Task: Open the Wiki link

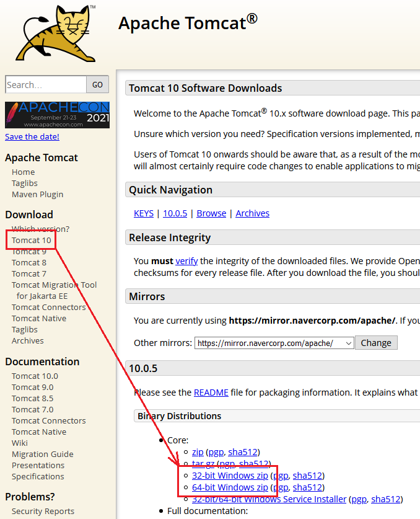Action: [20, 443]
